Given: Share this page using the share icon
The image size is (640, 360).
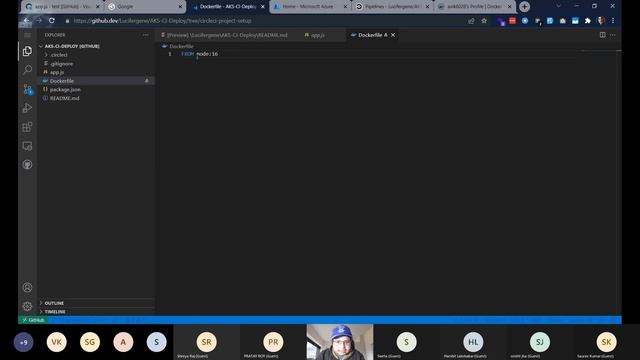Looking at the screenshot, I should 471,20.
